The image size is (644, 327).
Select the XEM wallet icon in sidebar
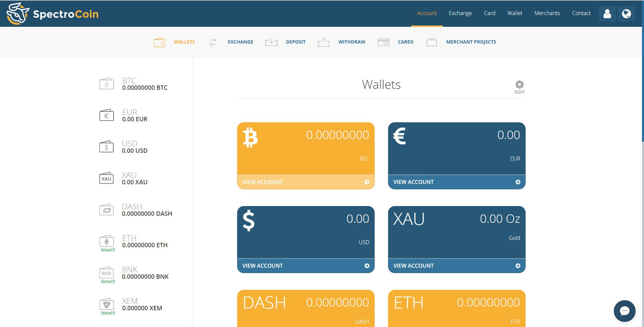(x=107, y=304)
